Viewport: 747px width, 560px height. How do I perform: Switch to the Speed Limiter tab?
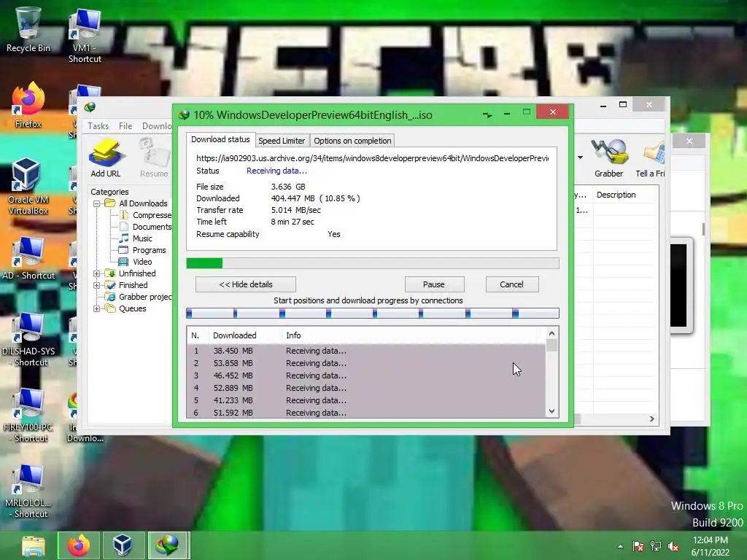(x=282, y=141)
